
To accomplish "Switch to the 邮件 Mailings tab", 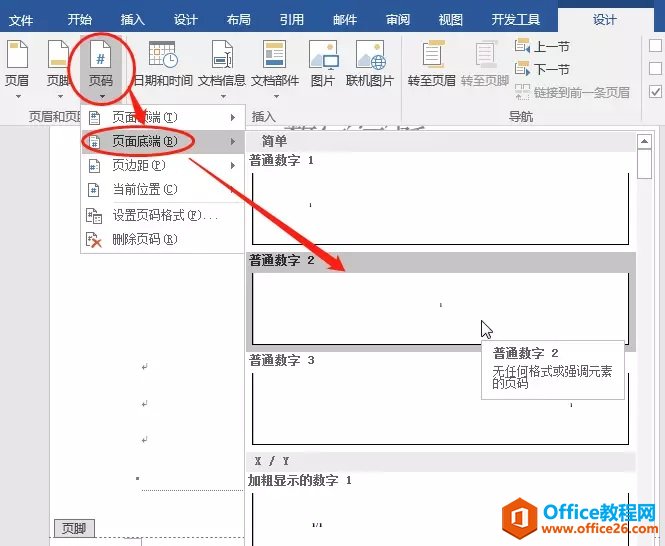I will (344, 20).
